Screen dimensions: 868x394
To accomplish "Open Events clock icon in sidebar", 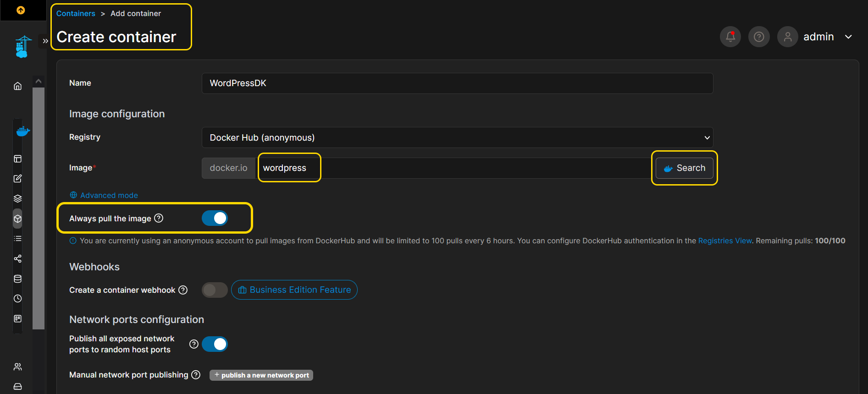I will pos(17,299).
